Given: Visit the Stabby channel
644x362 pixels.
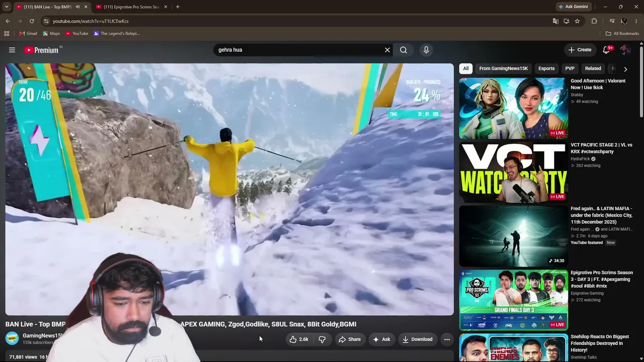Looking at the screenshot, I should pos(577,95).
